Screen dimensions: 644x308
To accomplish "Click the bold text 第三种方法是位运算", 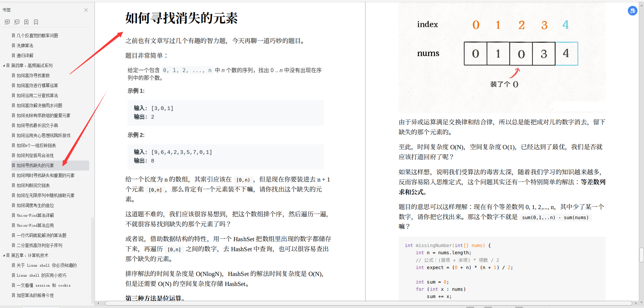I will [x=155, y=298].
